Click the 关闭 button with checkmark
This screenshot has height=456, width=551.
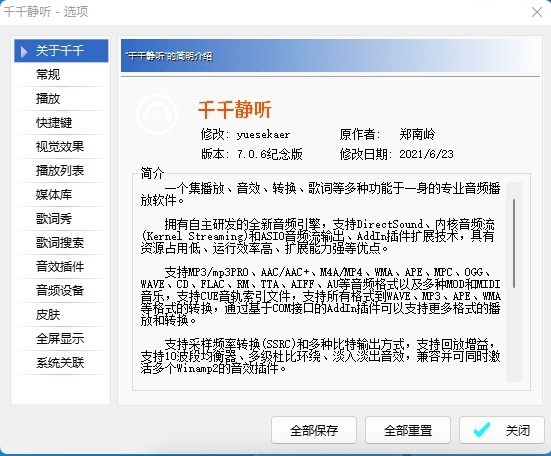[x=502, y=430]
